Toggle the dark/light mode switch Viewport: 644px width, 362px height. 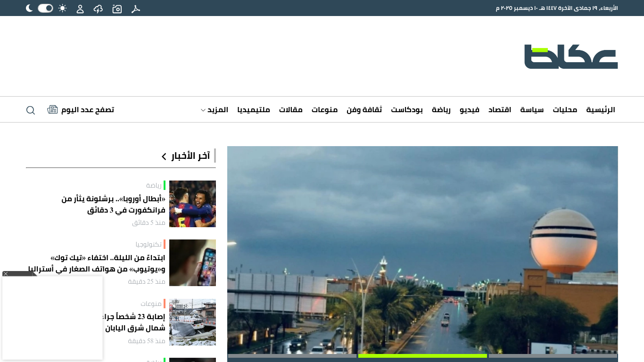tap(45, 8)
